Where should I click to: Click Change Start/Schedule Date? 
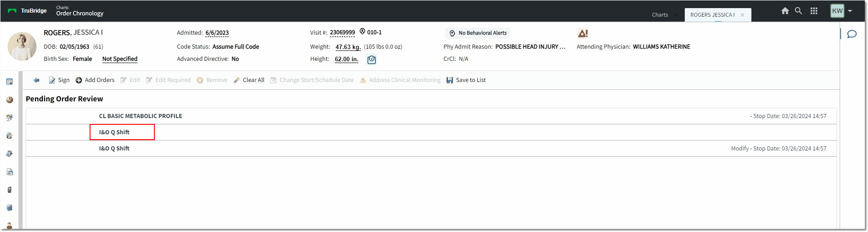click(x=312, y=80)
